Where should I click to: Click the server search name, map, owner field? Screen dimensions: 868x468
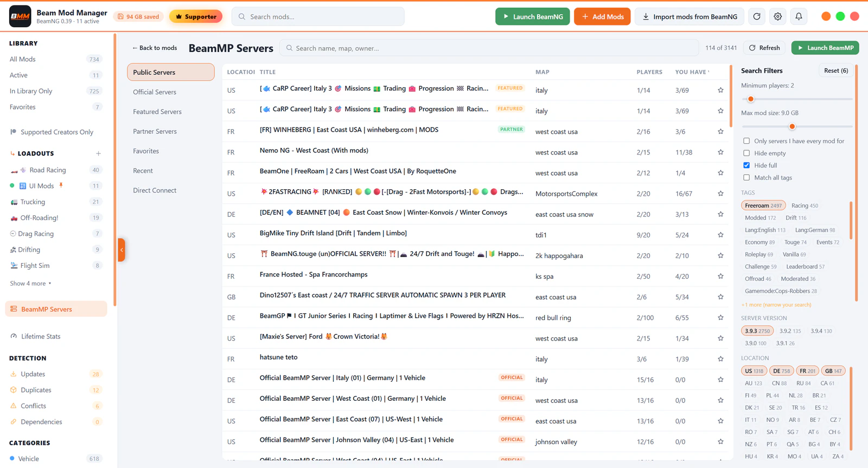(x=489, y=48)
